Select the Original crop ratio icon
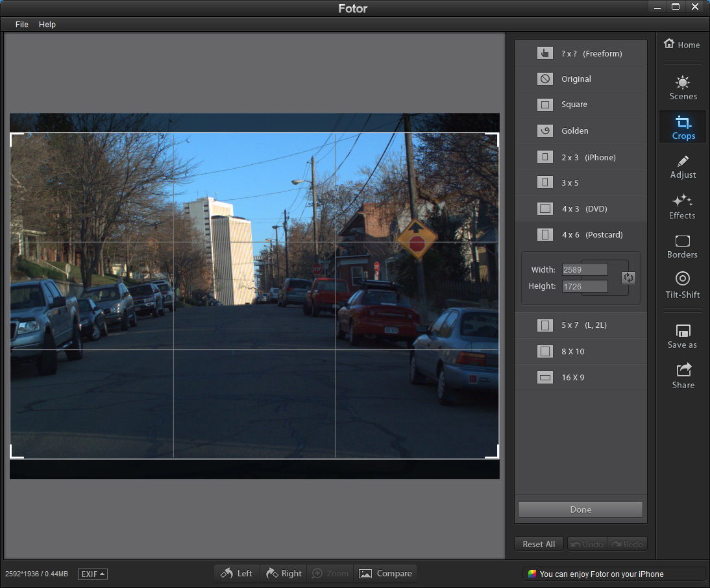The width and height of the screenshot is (710, 588). [545, 79]
